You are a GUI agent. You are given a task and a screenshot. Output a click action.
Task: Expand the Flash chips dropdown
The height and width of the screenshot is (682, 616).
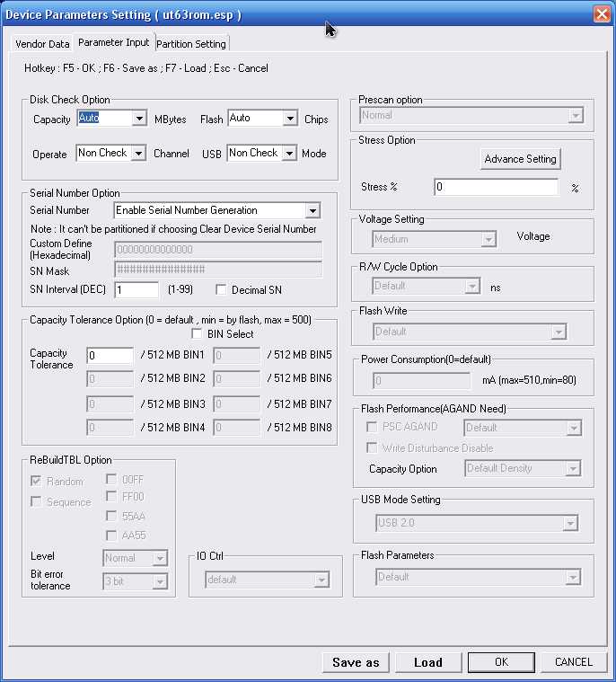coord(290,119)
